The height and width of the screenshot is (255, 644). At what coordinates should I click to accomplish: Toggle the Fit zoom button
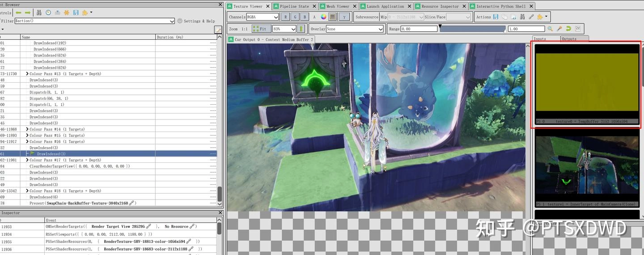point(261,29)
